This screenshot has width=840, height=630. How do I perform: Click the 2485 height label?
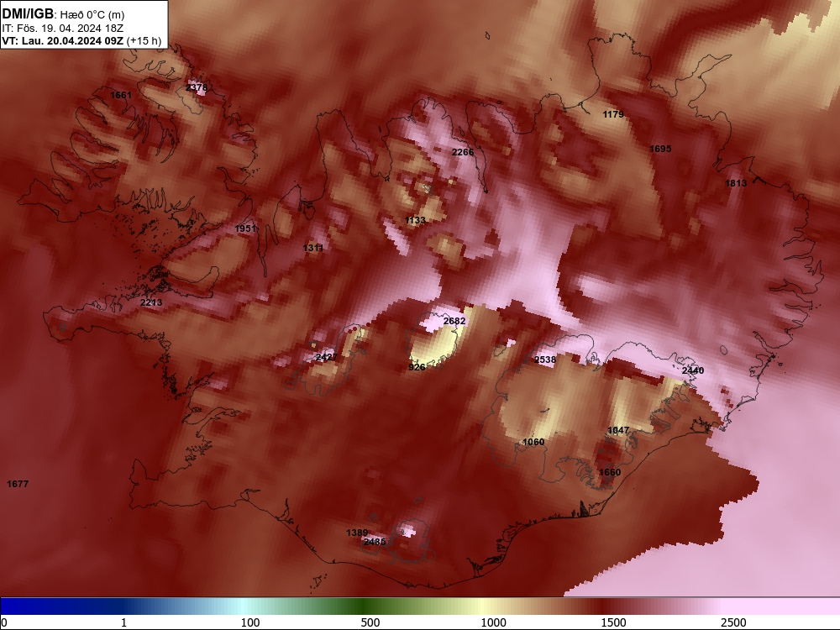coord(375,542)
